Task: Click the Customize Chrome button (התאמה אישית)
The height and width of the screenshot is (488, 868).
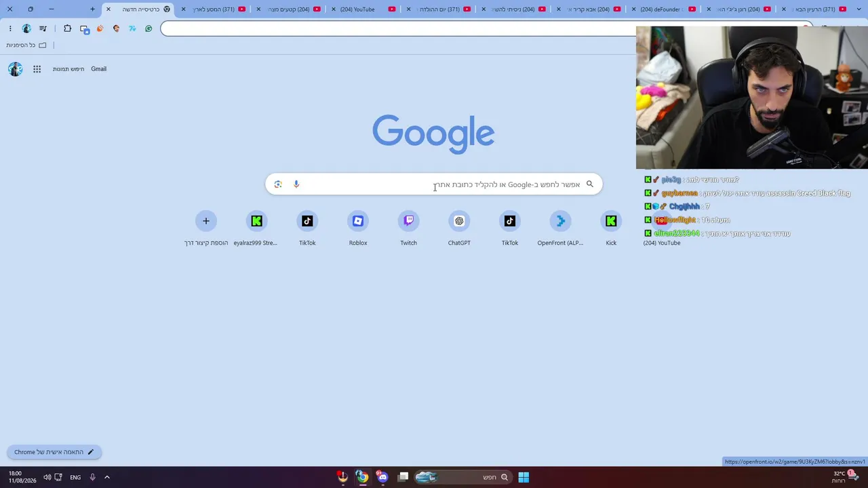Action: [54, 452]
